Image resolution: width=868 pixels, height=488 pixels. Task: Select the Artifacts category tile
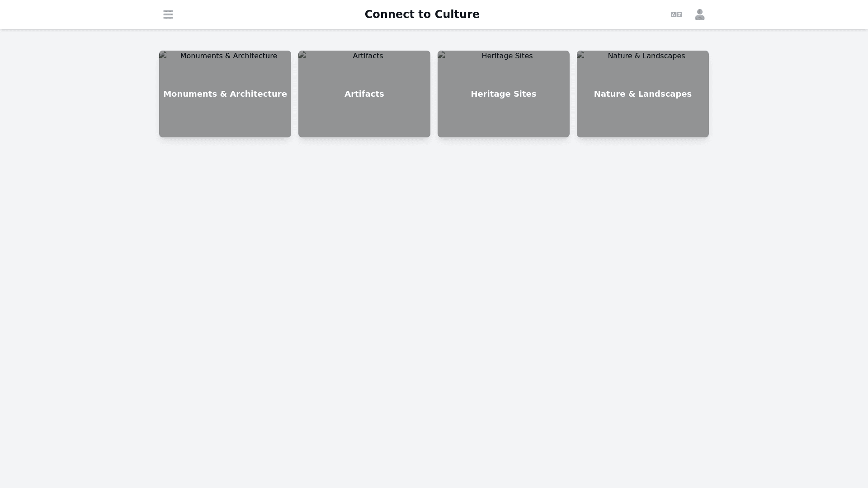click(x=364, y=94)
